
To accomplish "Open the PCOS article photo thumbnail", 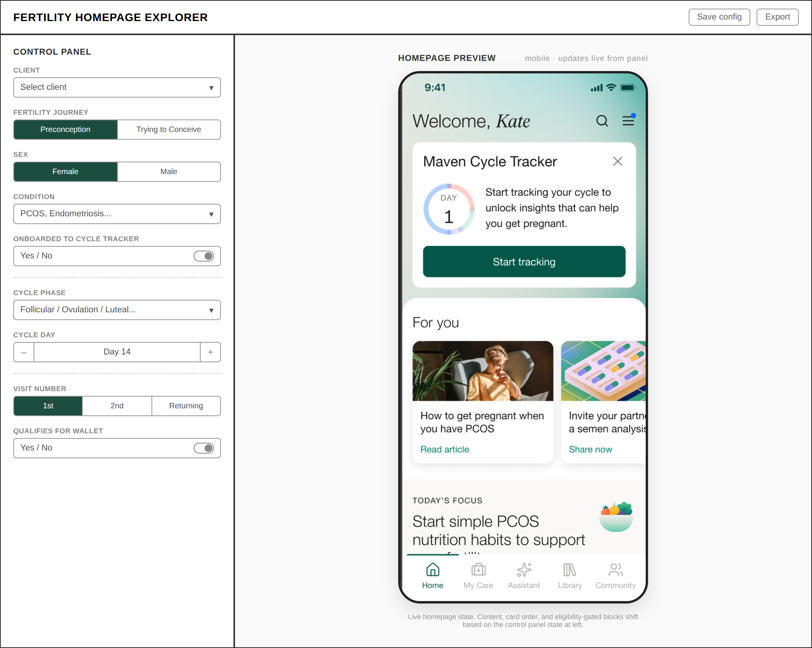I will tap(483, 371).
